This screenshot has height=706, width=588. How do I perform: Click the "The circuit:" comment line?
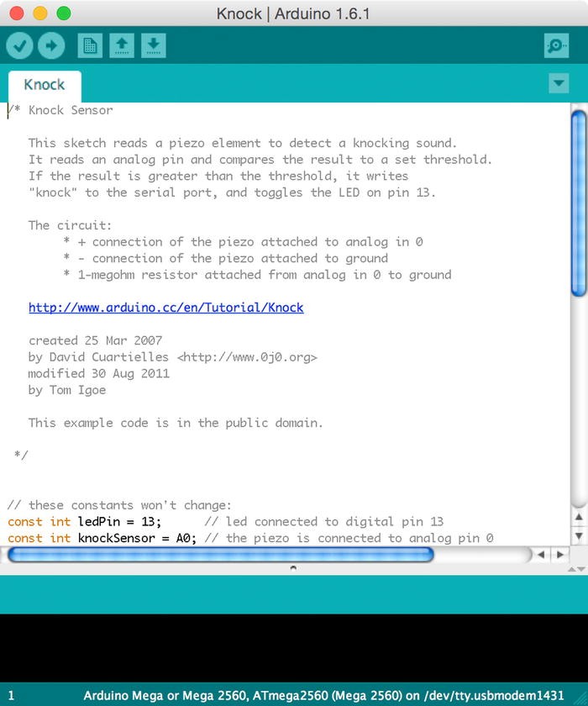point(70,225)
